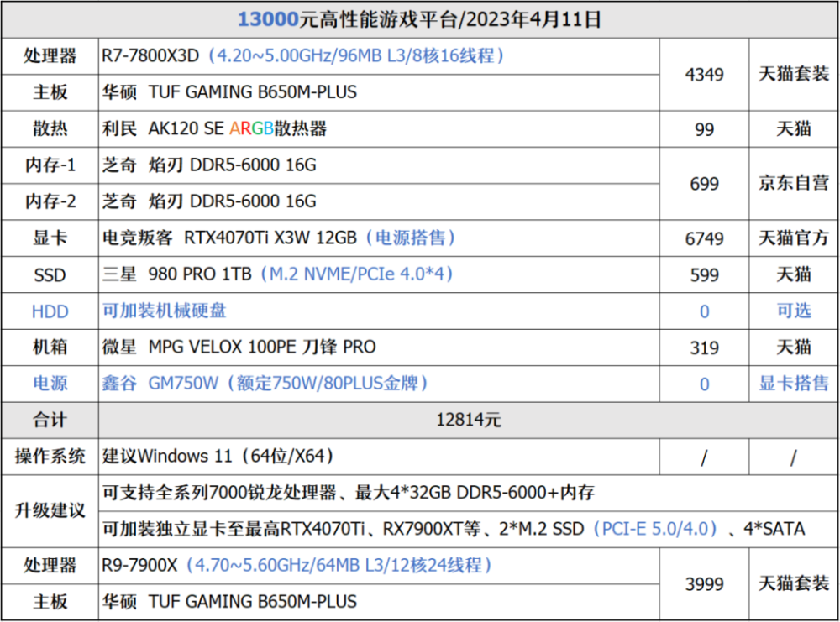This screenshot has width=840, height=622.
Task: Click price cell '6749'
Action: [x=704, y=238]
